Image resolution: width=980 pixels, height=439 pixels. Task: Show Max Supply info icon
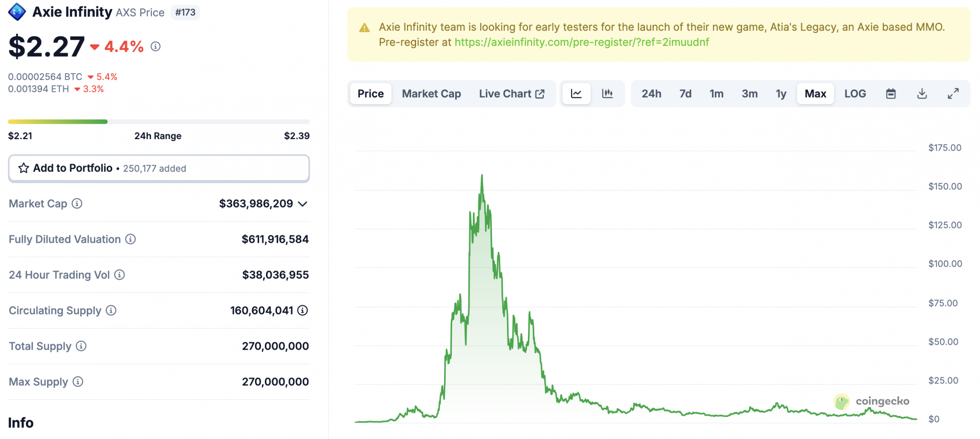tap(78, 382)
